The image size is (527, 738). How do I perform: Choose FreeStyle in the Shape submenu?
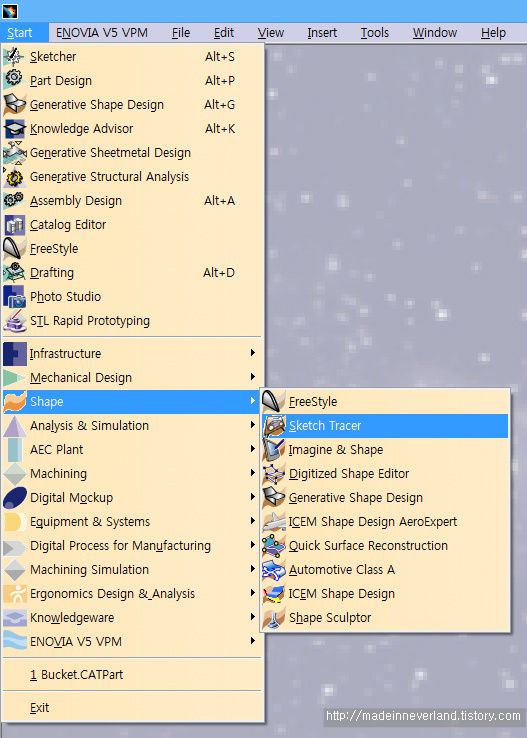(x=384, y=401)
